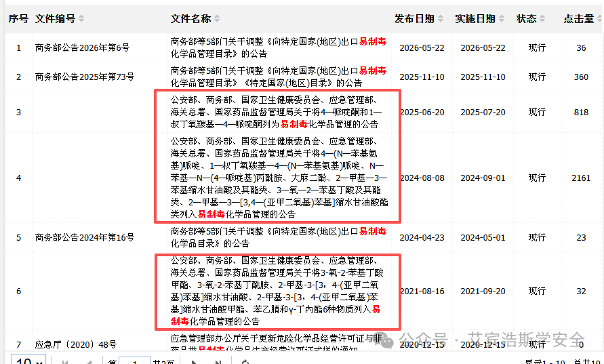The height and width of the screenshot is (364, 604).
Task: Open 商务部公告2025年第73号 file number
Action: [85, 77]
